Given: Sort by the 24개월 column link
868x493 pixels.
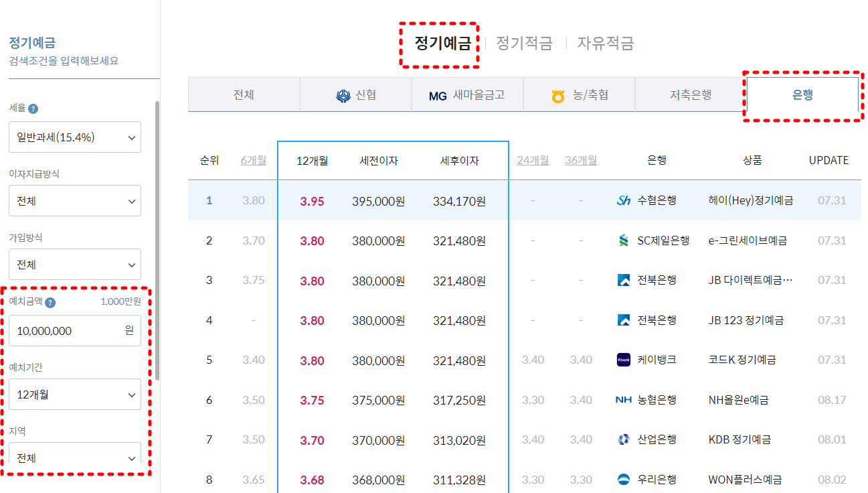Looking at the screenshot, I should click(533, 160).
